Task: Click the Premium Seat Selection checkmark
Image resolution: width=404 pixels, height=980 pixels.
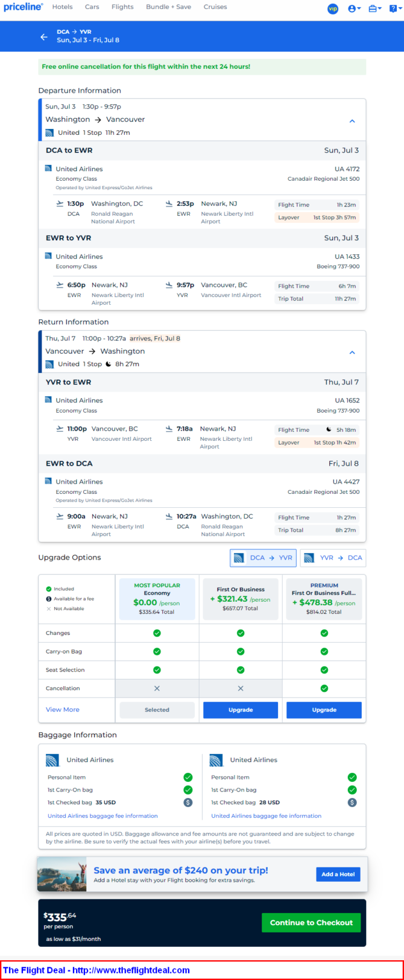Action: point(324,670)
